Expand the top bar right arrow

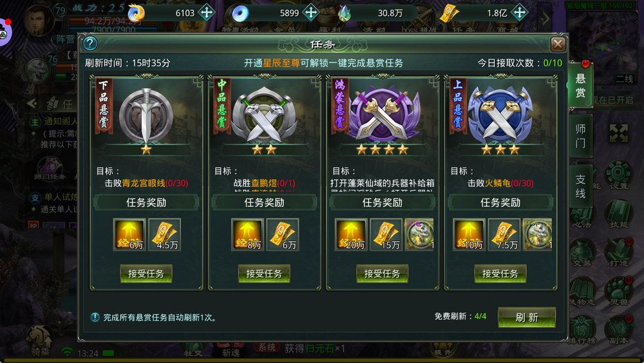[x=545, y=18]
